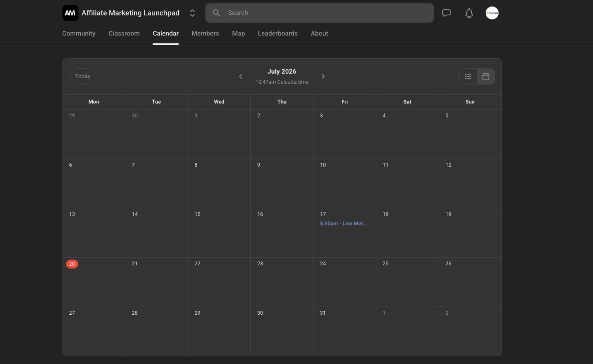Screen dimensions: 593x364
Task: Go to the Community tab
Action: [79, 34]
